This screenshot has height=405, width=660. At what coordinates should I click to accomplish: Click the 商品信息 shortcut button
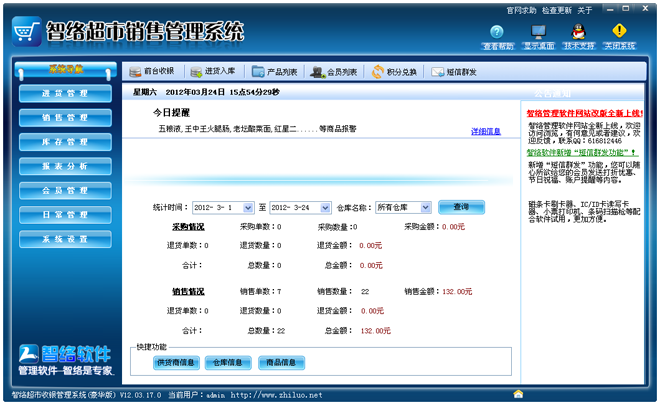click(x=281, y=362)
